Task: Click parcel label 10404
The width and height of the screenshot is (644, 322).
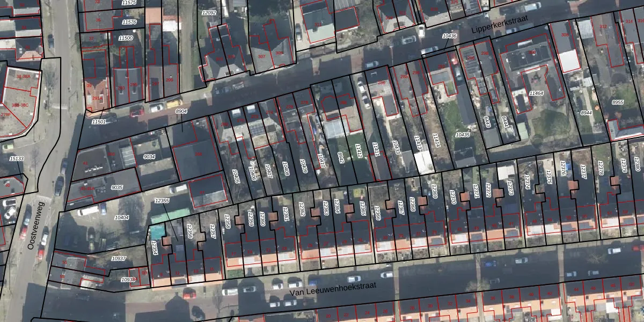Action: pos(122,217)
